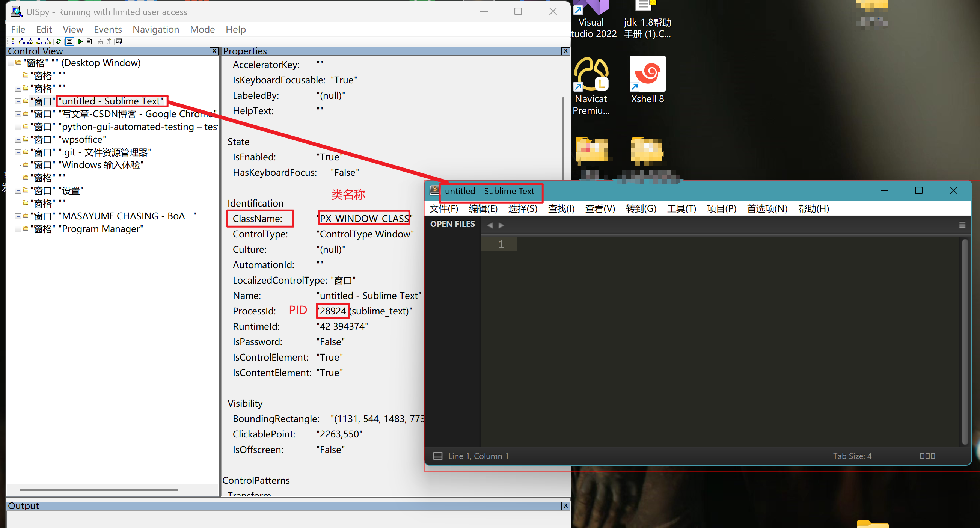
Task: Start events with green play icon
Action: [80, 41]
